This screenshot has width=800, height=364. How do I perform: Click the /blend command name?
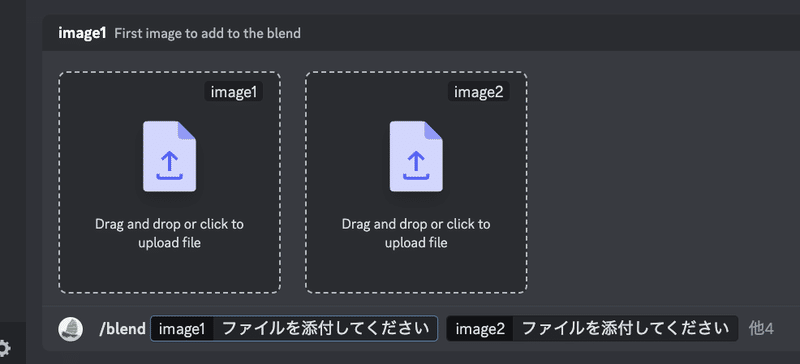[x=122, y=329]
